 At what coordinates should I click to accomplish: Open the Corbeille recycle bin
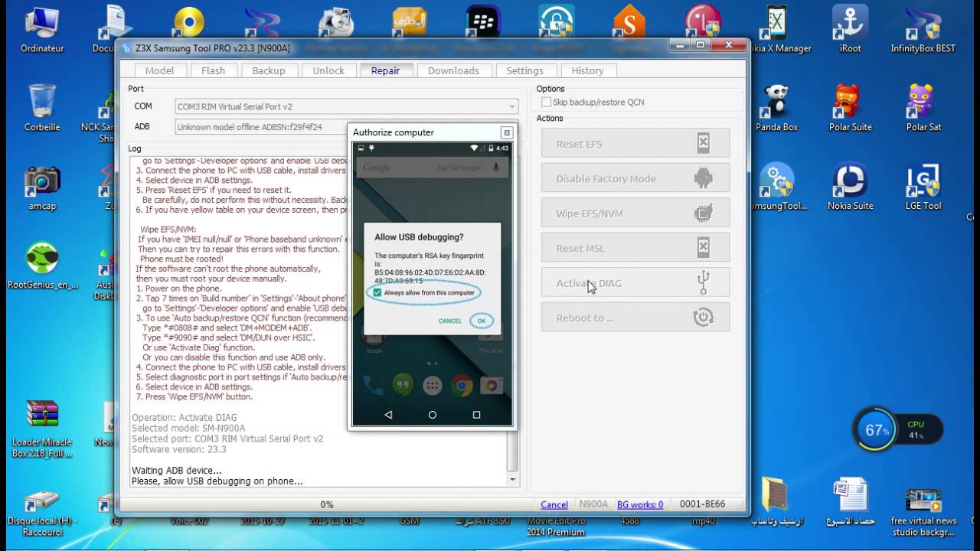point(42,107)
